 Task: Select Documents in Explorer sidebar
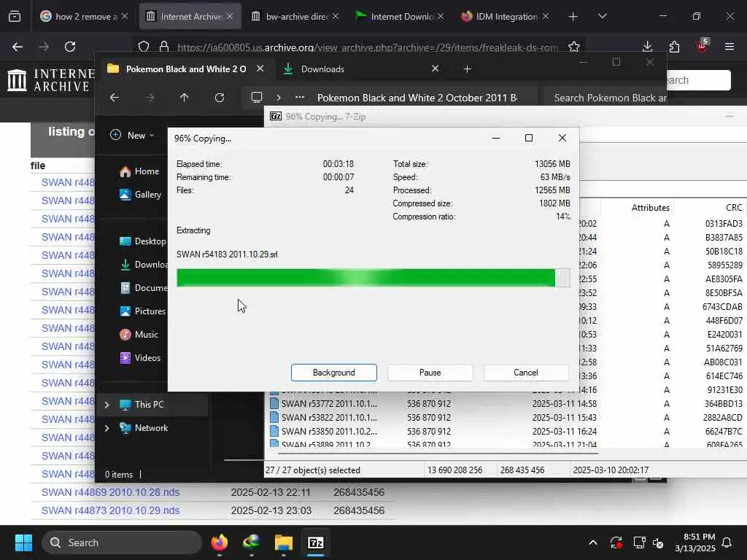pos(142,287)
